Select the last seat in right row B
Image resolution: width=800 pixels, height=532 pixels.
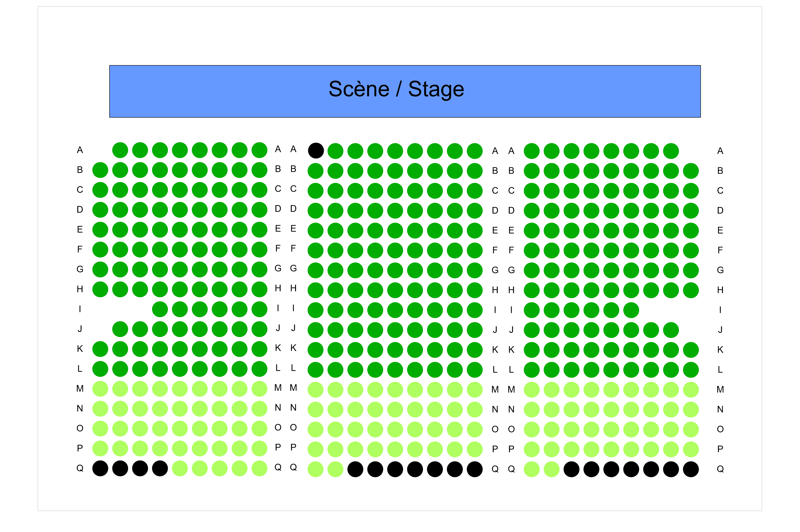690,171
